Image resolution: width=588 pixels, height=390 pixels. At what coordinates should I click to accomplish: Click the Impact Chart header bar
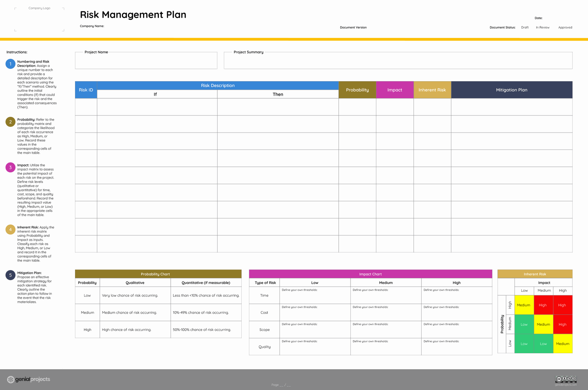[x=370, y=274]
